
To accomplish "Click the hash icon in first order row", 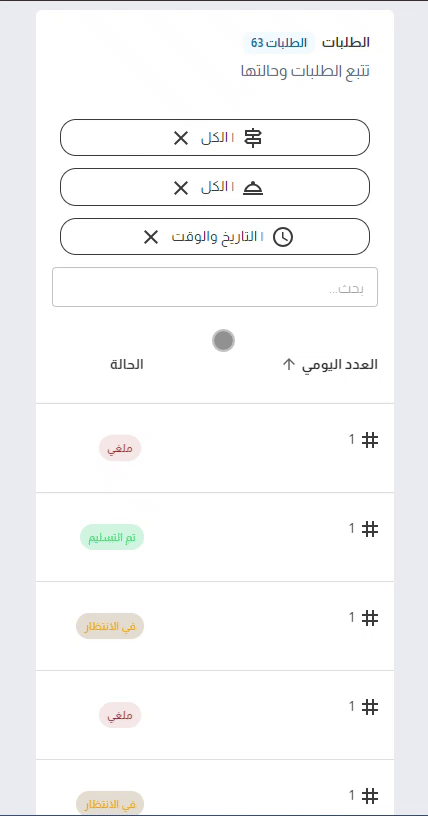I will pos(370,440).
